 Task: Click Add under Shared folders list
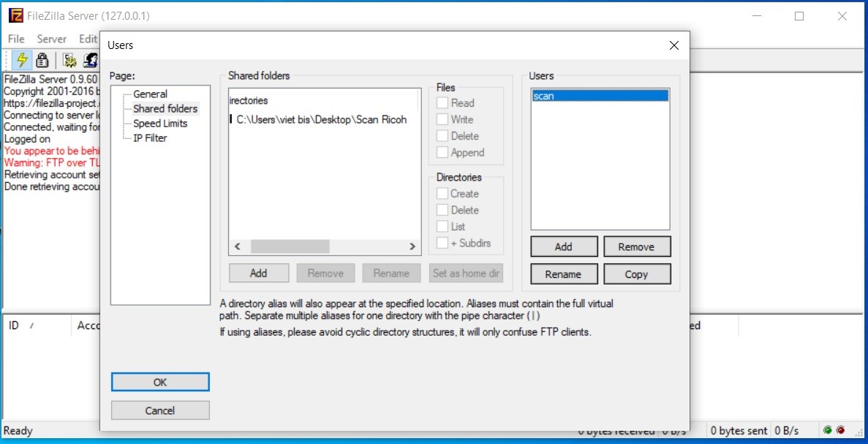[258, 273]
